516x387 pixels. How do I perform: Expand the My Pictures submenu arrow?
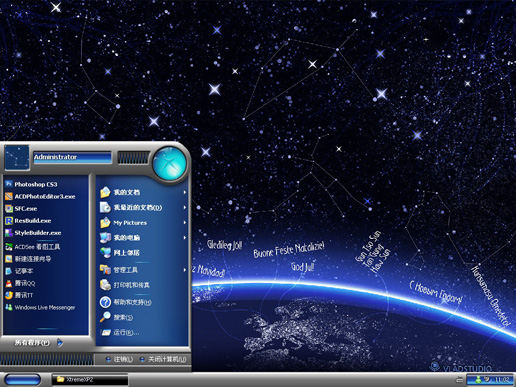click(x=185, y=222)
